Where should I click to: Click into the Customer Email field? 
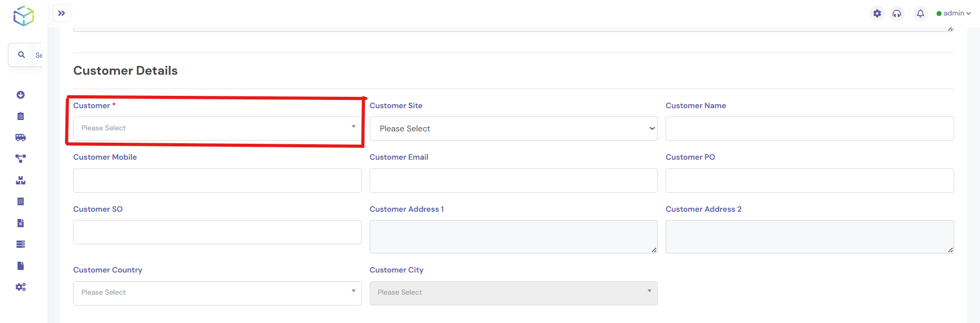[513, 181]
